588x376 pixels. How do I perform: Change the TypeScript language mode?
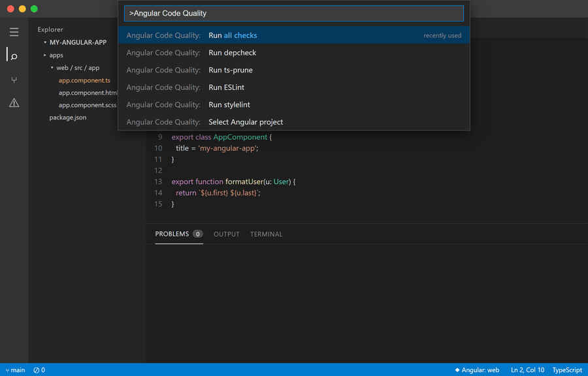567,370
